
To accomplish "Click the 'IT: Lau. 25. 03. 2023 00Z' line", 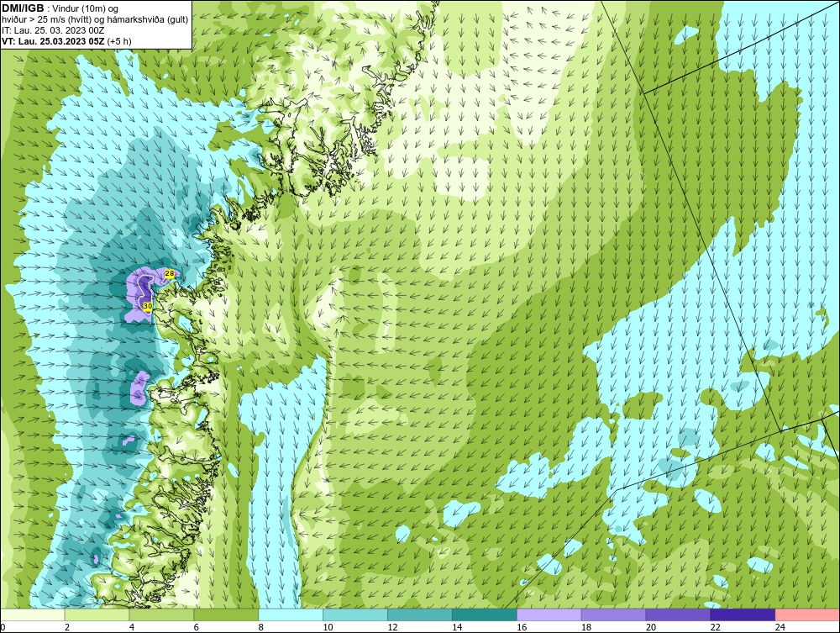I will click(52, 30).
